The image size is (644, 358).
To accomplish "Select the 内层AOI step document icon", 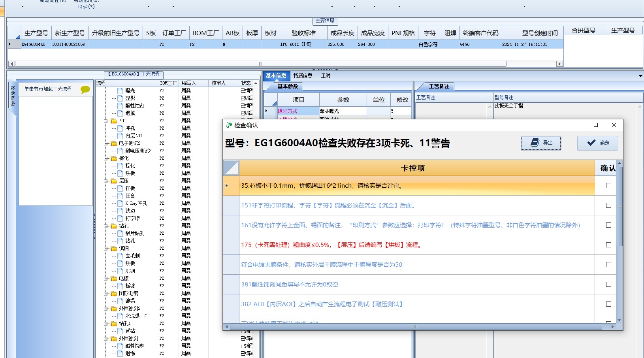I will point(121,136).
